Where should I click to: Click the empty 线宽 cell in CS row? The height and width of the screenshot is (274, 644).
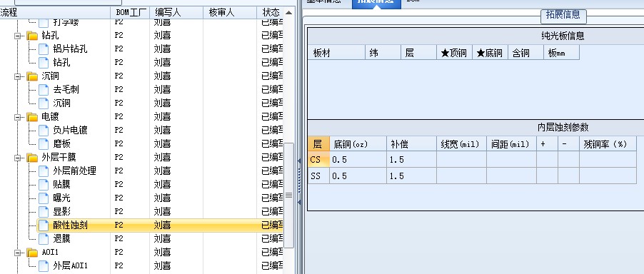462,160
